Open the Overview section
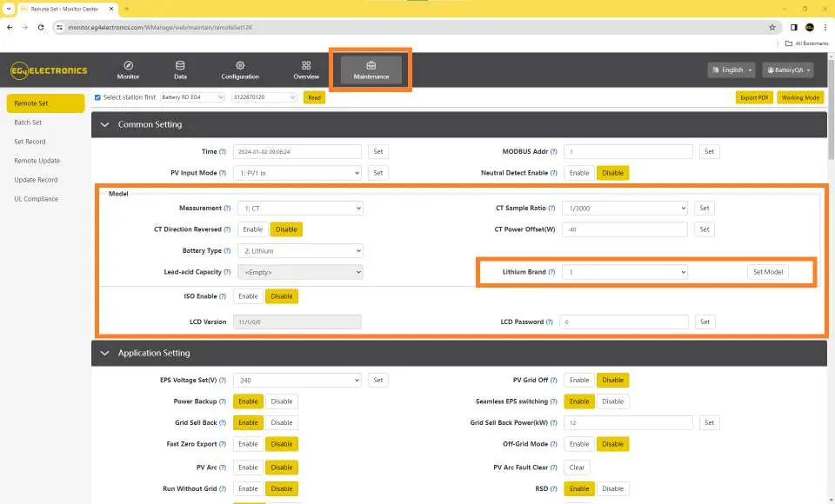This screenshot has height=504, width=835. coord(306,70)
